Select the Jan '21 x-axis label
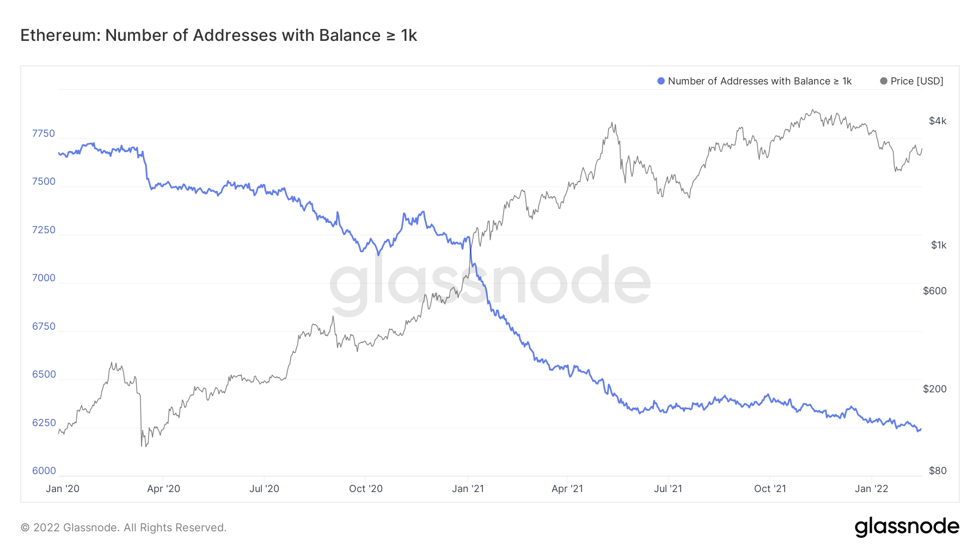Image resolution: width=980 pixels, height=552 pixels. point(468,489)
